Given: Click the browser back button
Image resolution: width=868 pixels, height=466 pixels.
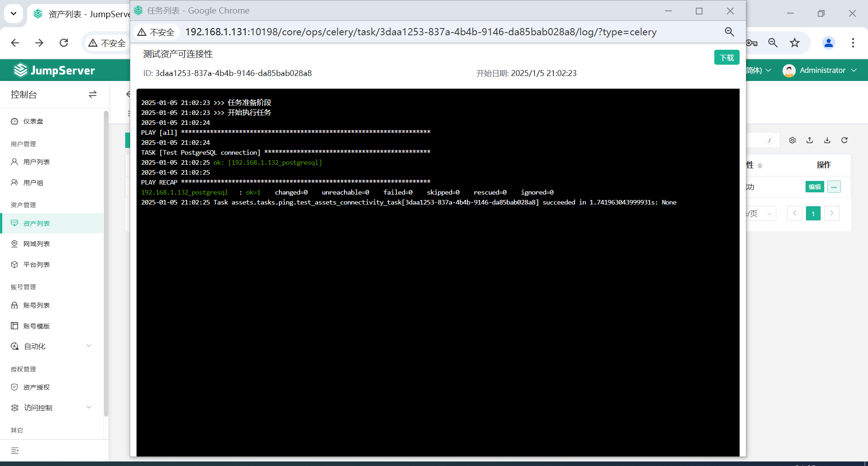Looking at the screenshot, I should 15,43.
